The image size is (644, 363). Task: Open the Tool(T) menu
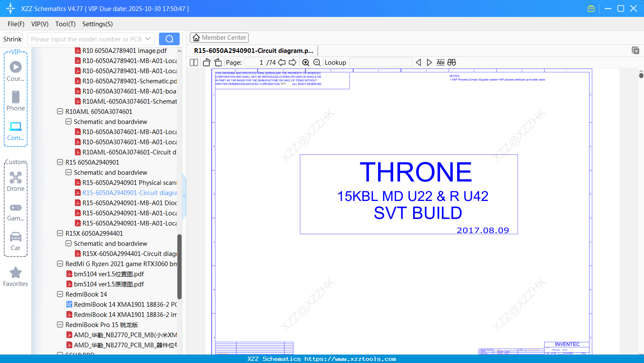(x=66, y=24)
